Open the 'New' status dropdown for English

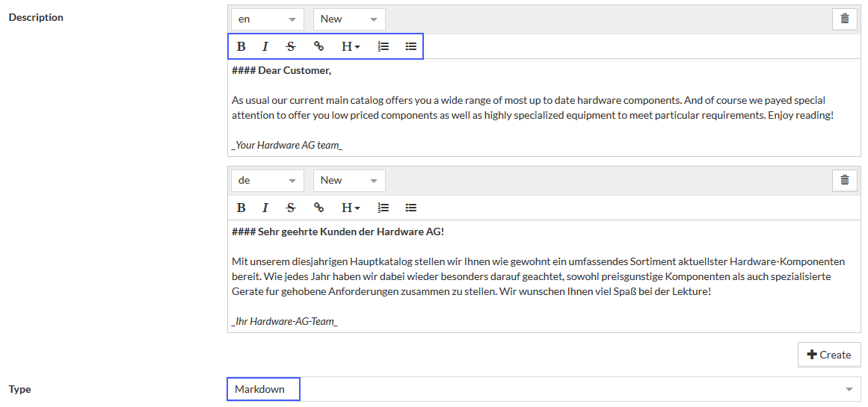coord(349,19)
